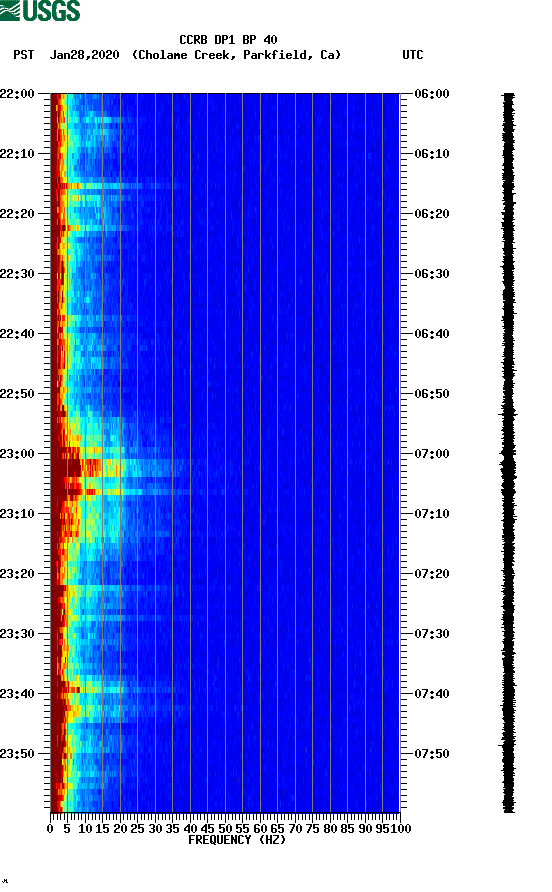Click '(Cholame Creek, Parkfield, Ca)' location text
The width and height of the screenshot is (552, 892).
point(236,55)
